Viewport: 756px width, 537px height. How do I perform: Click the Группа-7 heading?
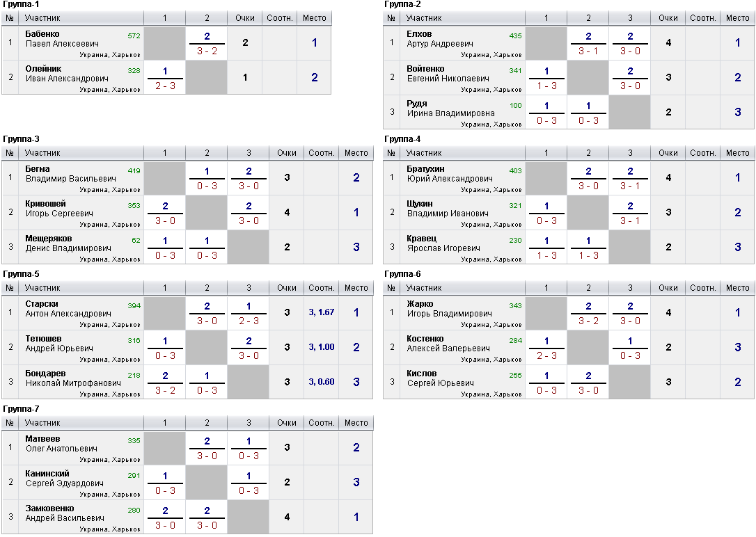pyautogui.click(x=21, y=409)
